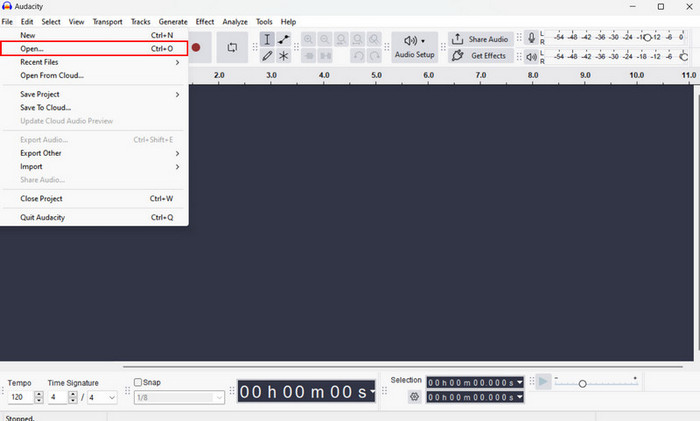Click the microphone record meter icon

pyautogui.click(x=531, y=38)
